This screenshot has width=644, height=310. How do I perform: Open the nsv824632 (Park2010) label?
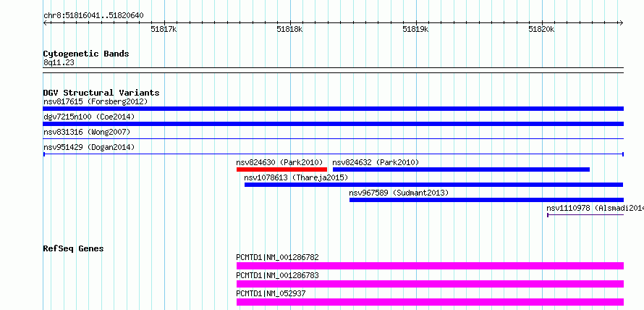click(376, 162)
